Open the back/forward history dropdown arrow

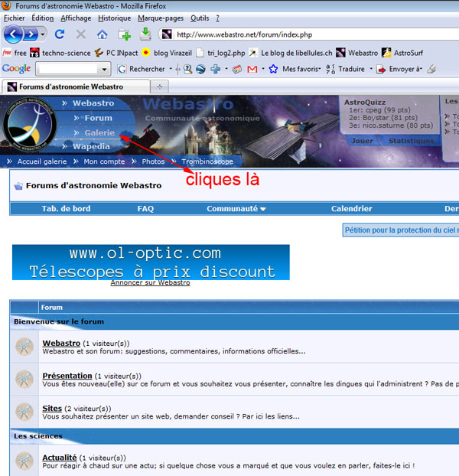[x=43, y=34]
